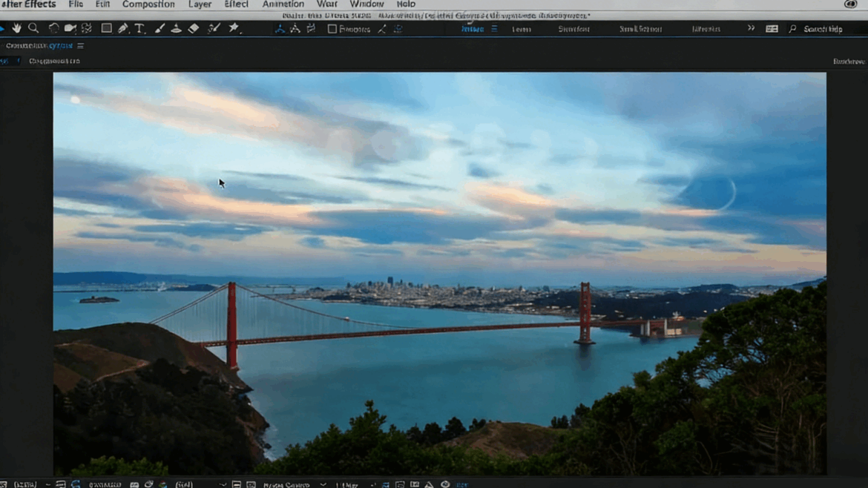
Task: Select the Camera tool in toolbar
Action: (70, 28)
